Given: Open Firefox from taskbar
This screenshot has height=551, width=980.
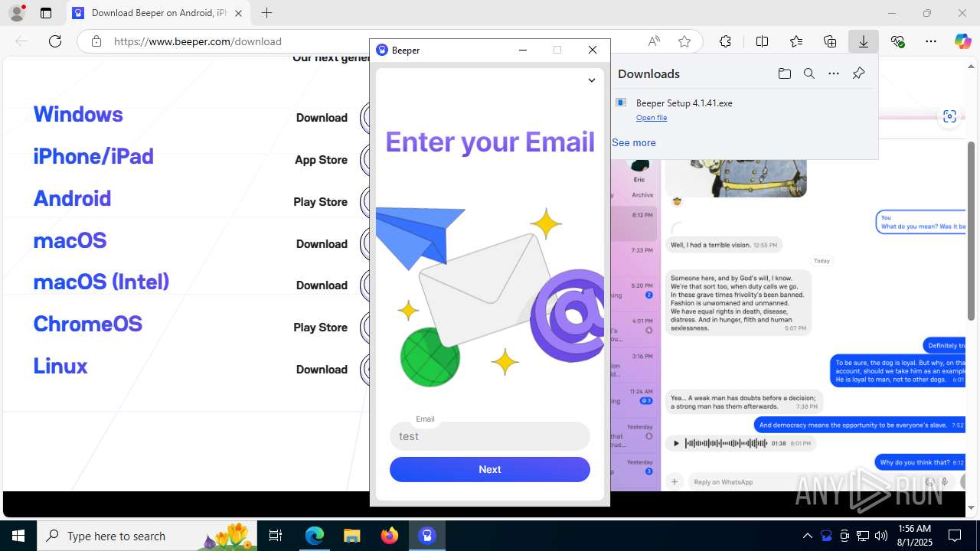Looking at the screenshot, I should [389, 536].
